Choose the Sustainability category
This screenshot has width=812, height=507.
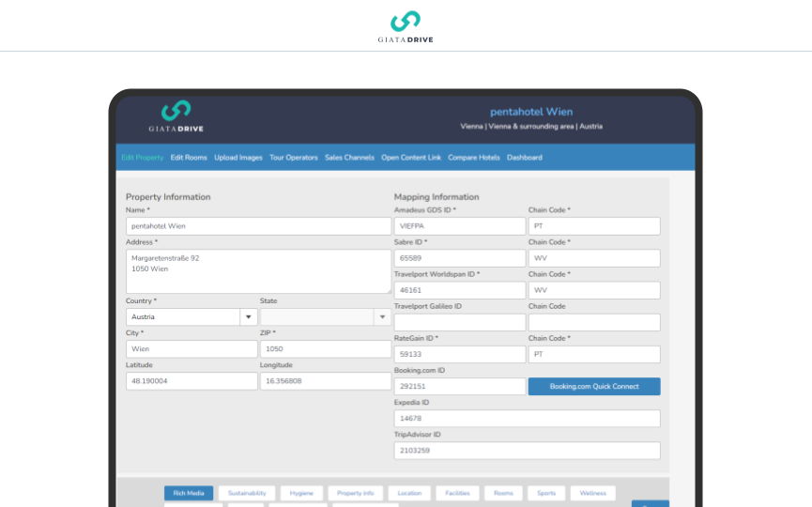[247, 493]
